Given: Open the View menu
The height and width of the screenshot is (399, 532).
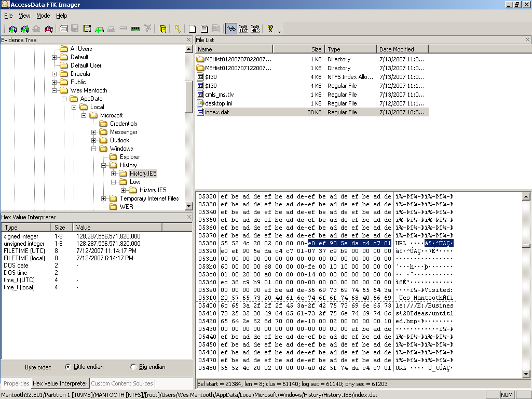Looking at the screenshot, I should point(24,16).
